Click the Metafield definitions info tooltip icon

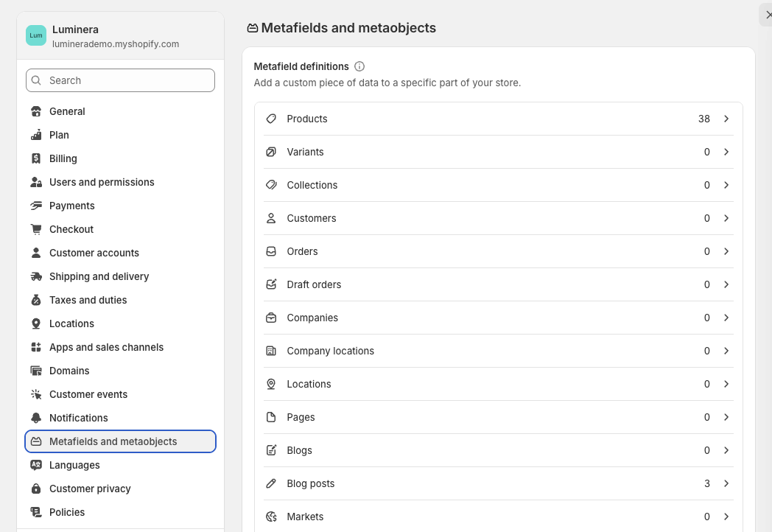359,66
